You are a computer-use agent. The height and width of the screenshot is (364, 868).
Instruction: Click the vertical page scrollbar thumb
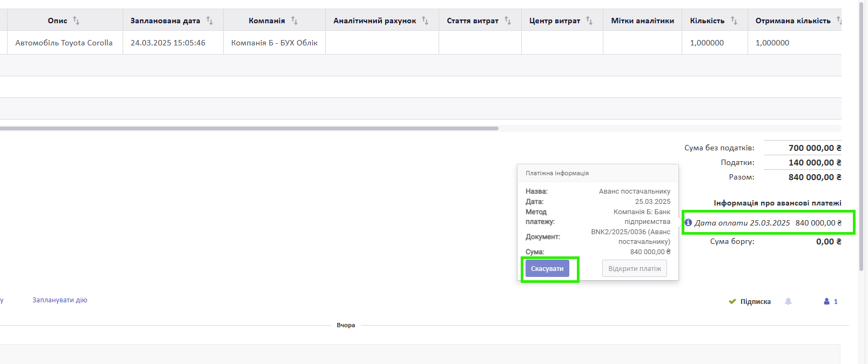pos(861,135)
